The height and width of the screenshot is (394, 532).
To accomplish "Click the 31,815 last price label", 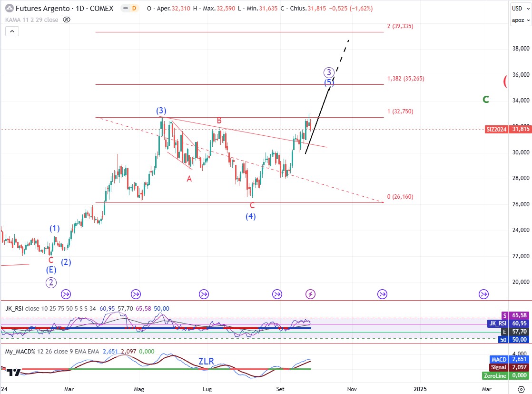I will [521, 129].
